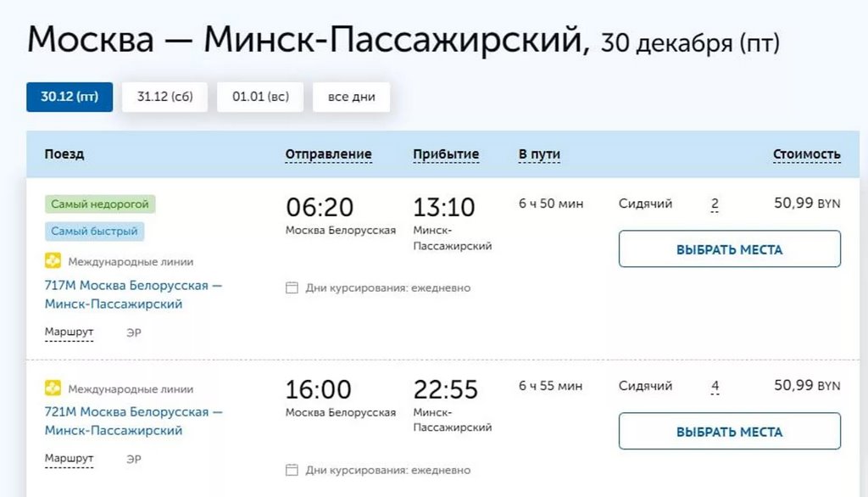
Task: Sort trains by Стоимость price
Action: coord(807,154)
